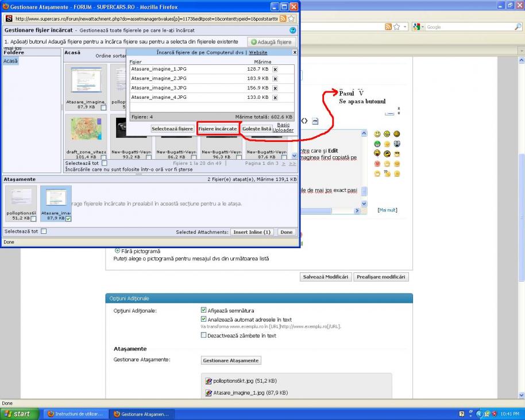Click the blue help question mark icon
This screenshot has width=525, height=420.
[293, 30]
